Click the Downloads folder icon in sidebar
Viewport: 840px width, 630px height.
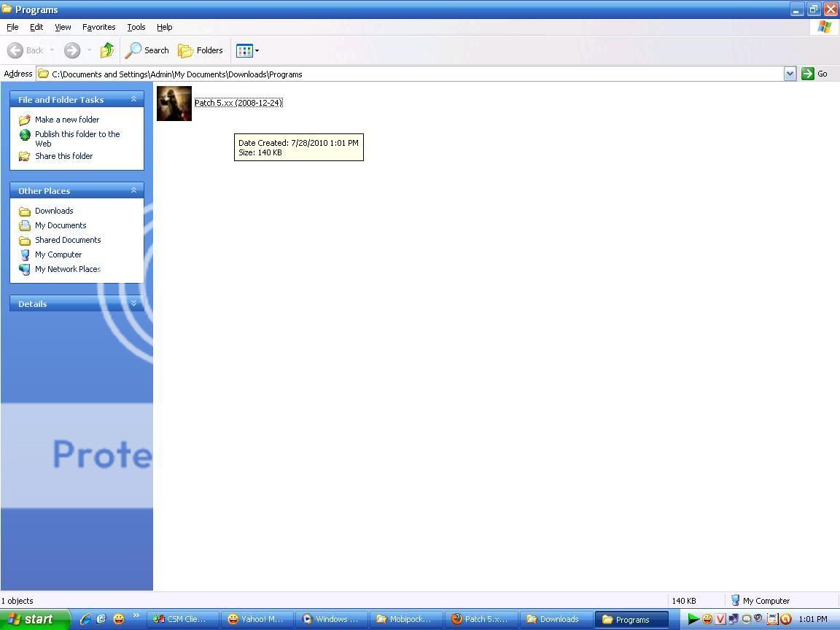tap(25, 211)
